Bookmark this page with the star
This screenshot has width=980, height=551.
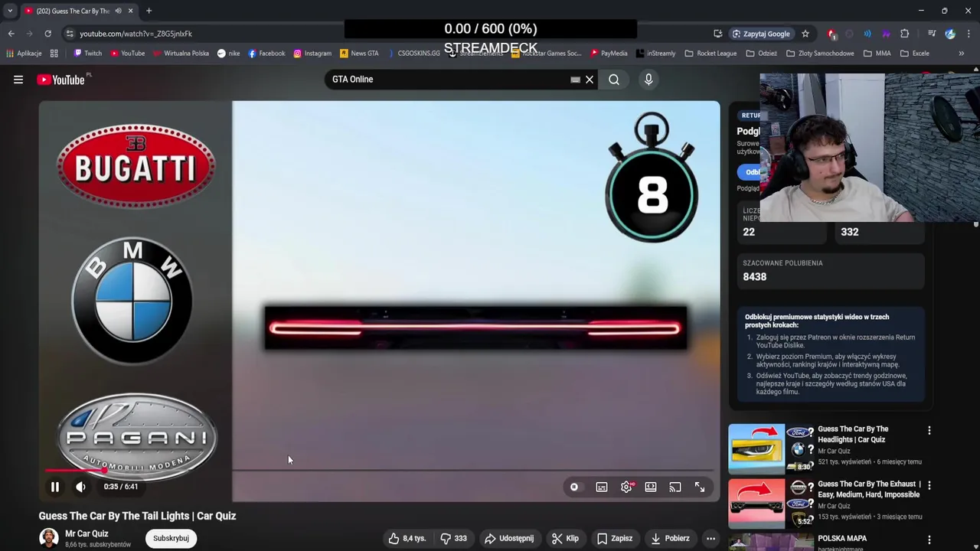tap(805, 34)
